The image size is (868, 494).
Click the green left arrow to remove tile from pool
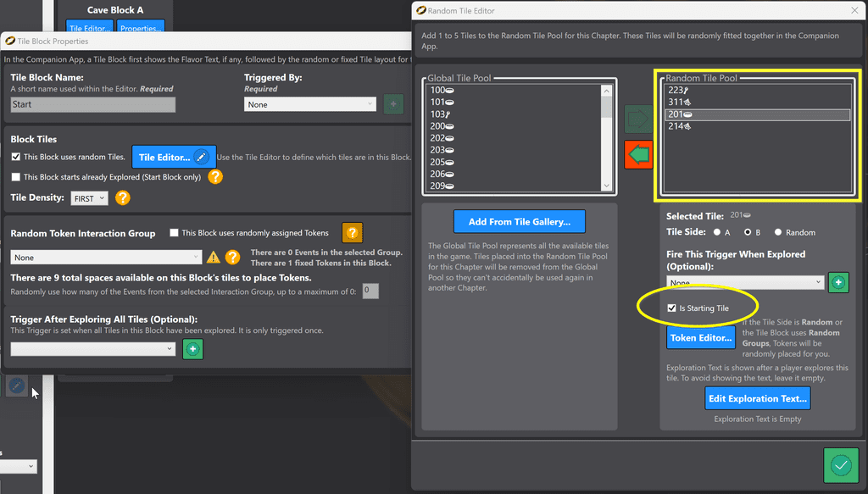pyautogui.click(x=638, y=154)
